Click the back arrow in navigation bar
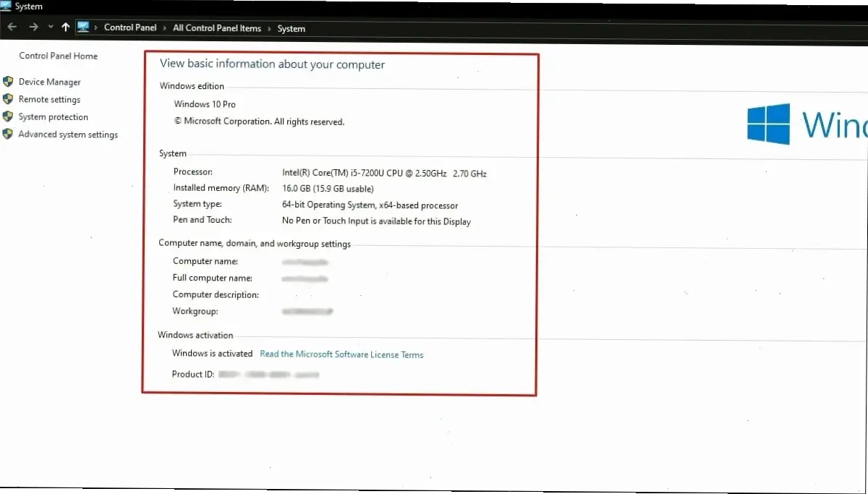 tap(12, 27)
